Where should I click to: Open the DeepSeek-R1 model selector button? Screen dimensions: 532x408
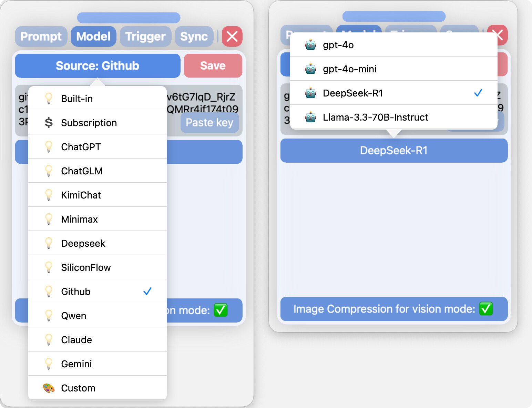click(394, 151)
